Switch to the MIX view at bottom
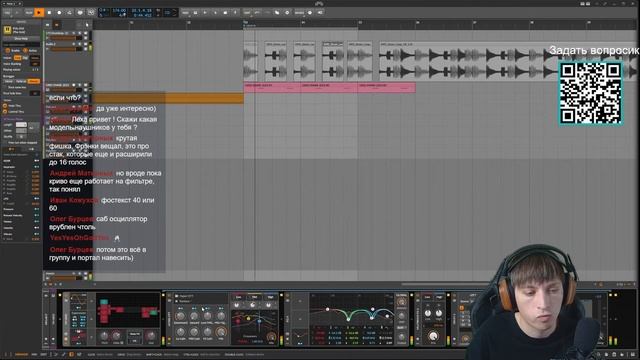The image size is (640, 360). point(35,354)
